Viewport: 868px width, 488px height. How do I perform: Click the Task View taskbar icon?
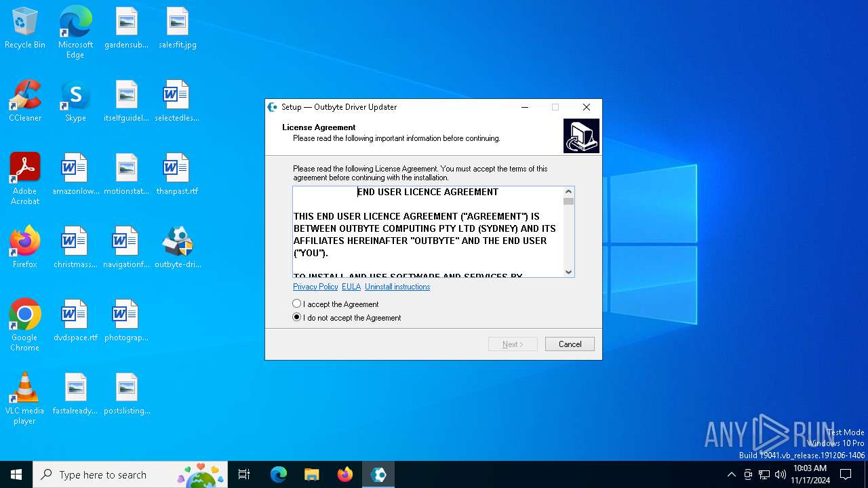(x=244, y=474)
